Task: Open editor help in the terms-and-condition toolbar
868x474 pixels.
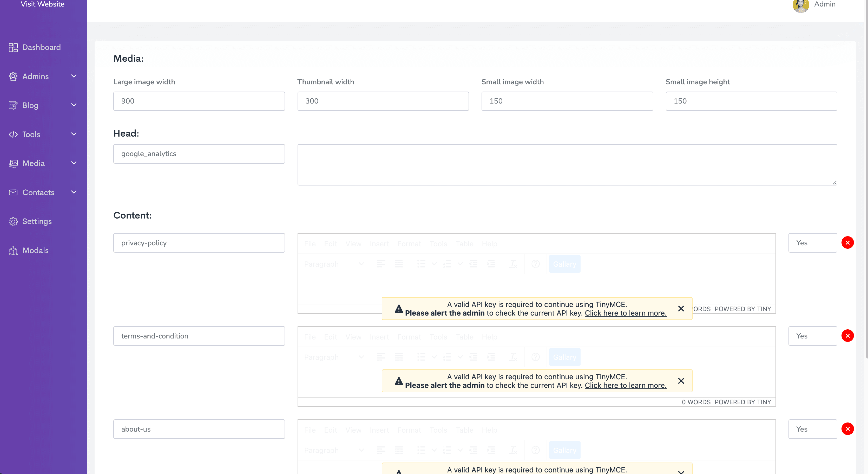Action: pyautogui.click(x=535, y=357)
